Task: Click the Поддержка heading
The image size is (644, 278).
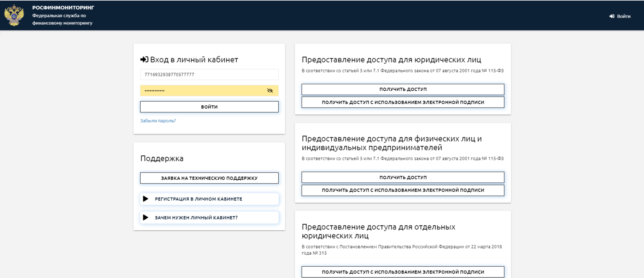Action: 162,158
